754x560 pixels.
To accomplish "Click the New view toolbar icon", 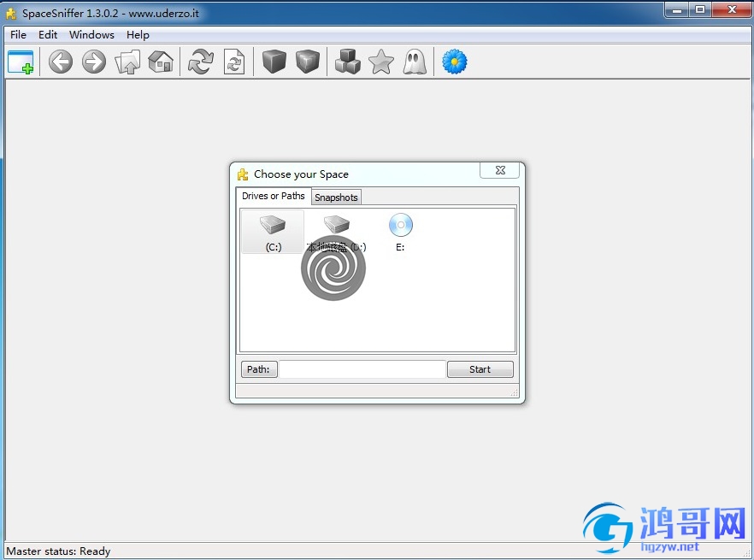I will coord(21,62).
